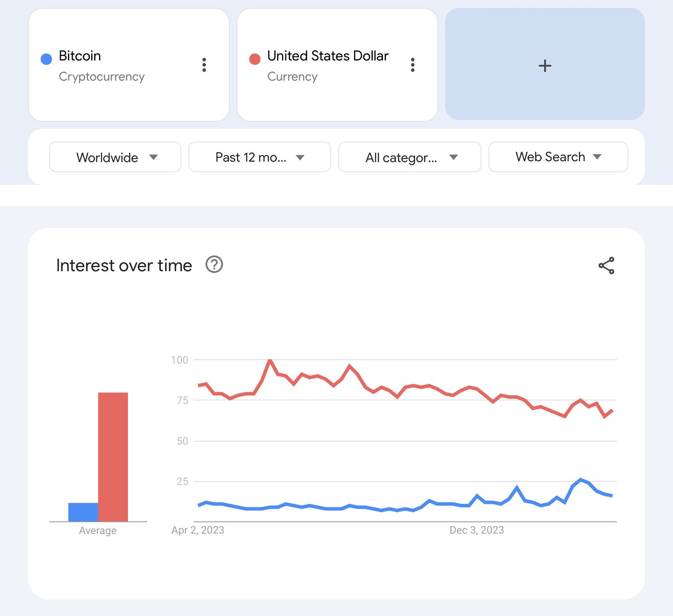673x616 pixels.
Task: Open options menu for United States Dollar card
Action: click(x=412, y=64)
